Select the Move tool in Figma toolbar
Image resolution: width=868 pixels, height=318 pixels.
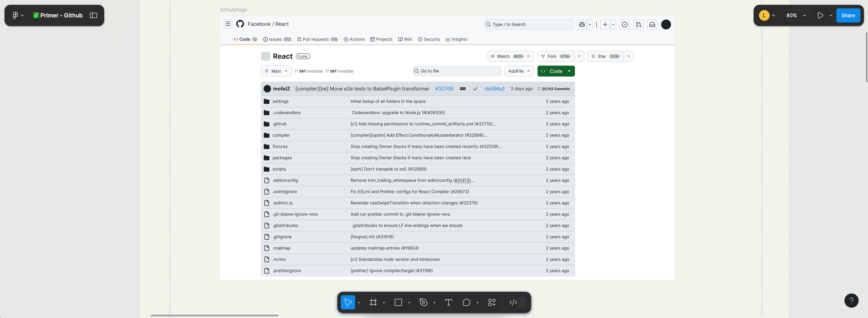click(348, 302)
